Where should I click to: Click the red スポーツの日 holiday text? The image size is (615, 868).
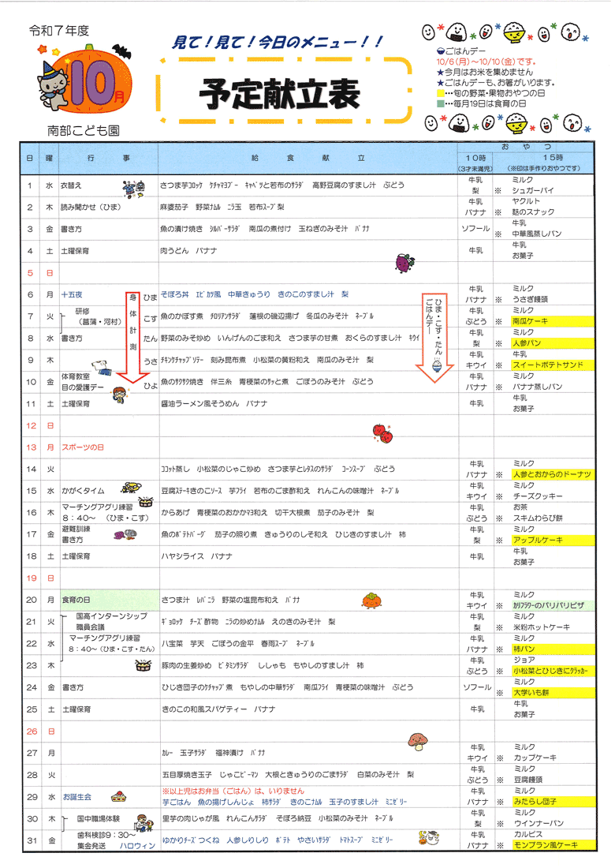click(x=82, y=447)
